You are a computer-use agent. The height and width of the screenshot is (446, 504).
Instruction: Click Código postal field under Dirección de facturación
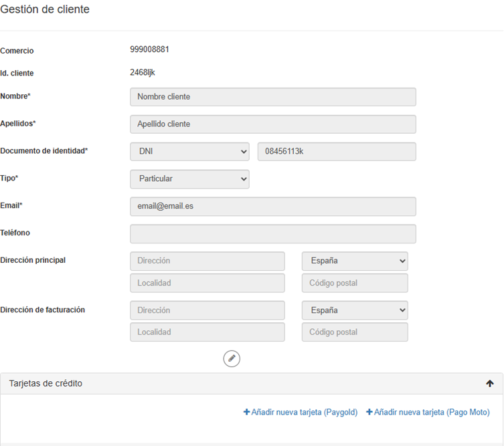click(x=355, y=332)
